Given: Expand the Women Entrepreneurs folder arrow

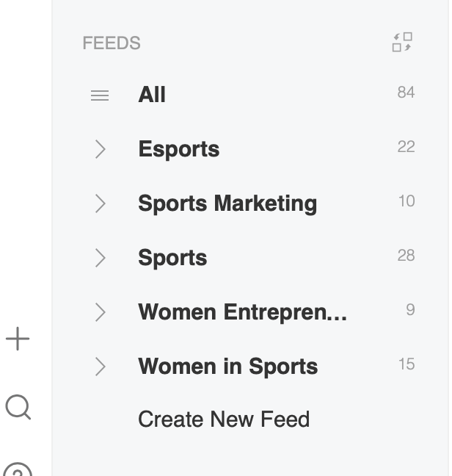Looking at the screenshot, I should [101, 312].
